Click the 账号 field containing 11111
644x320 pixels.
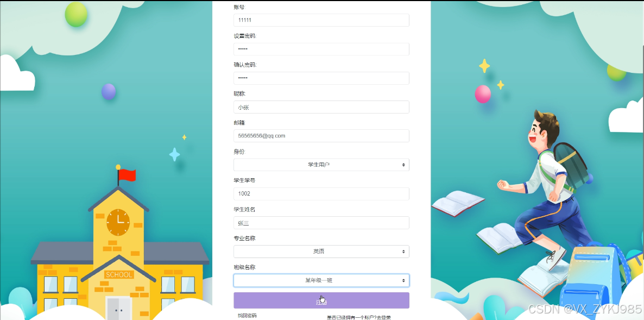pyautogui.click(x=321, y=20)
